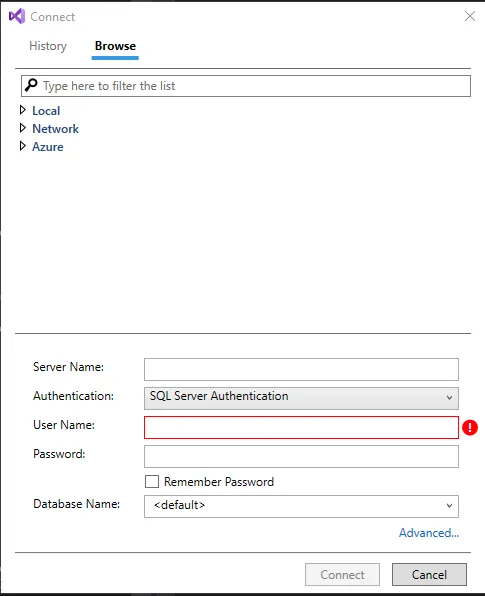Screen dimensions: 485x596
Task: Open the Authentication dropdown
Action: (301, 398)
